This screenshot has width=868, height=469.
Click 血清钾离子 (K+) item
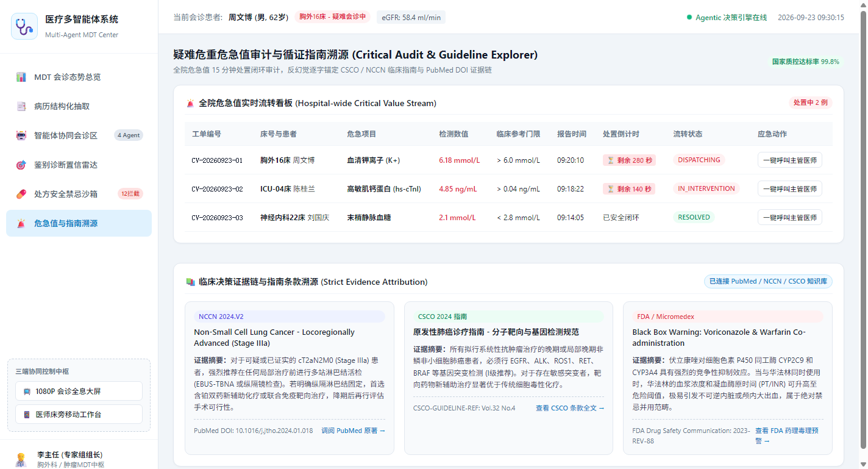click(373, 160)
